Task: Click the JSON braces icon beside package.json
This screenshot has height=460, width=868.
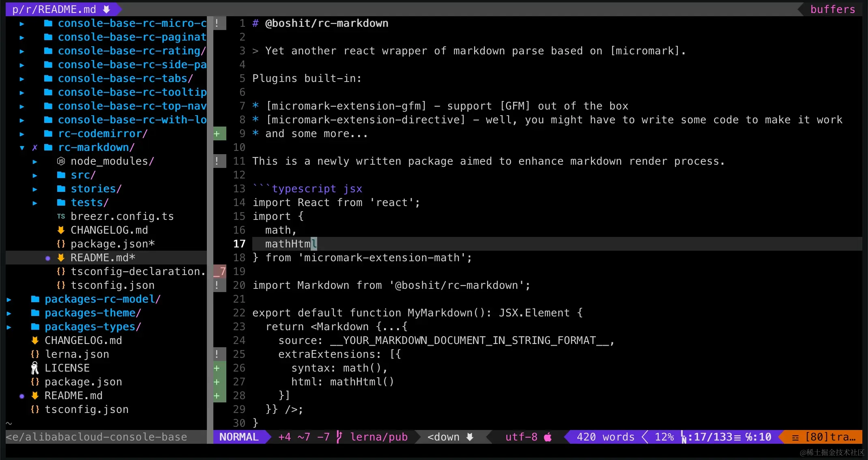Action: click(34, 382)
